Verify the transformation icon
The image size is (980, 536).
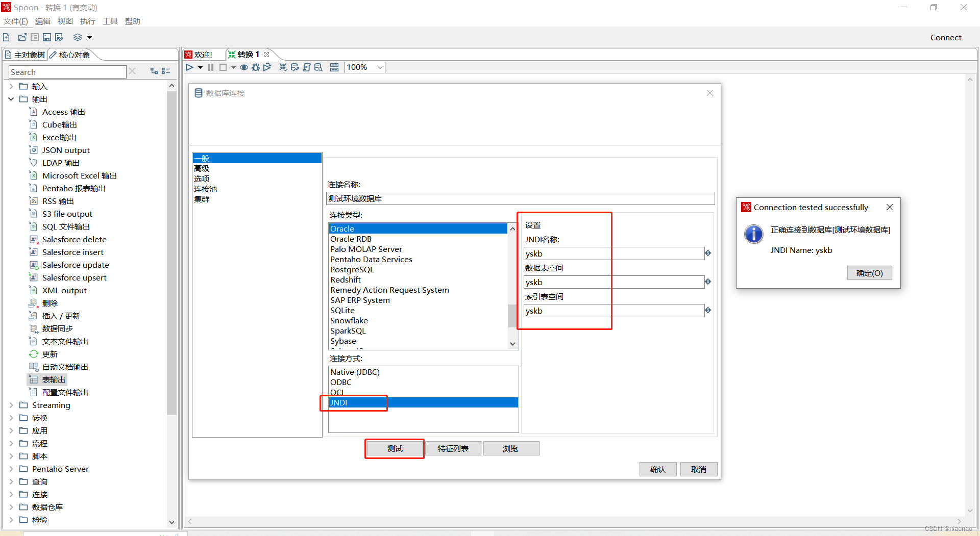[x=283, y=67]
